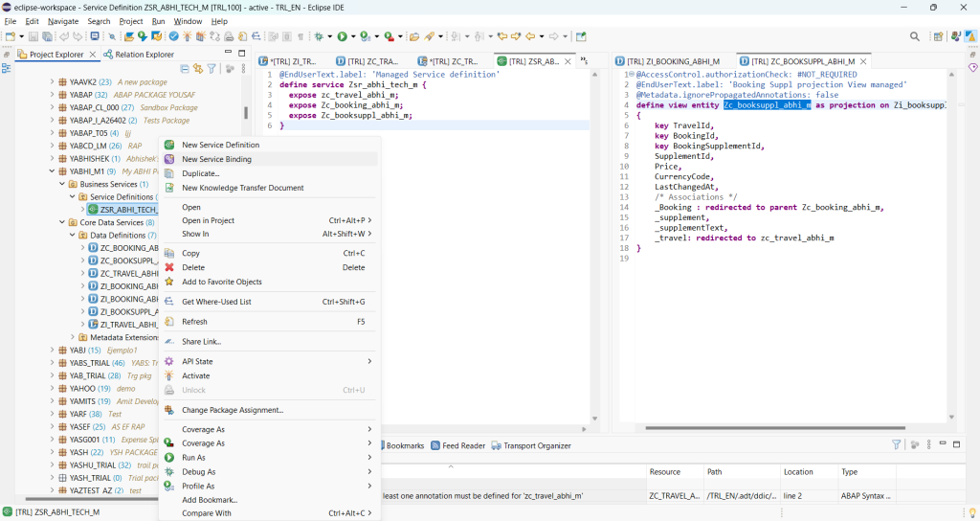
Task: Open New wizard dropdown arrow
Action: coord(21,37)
